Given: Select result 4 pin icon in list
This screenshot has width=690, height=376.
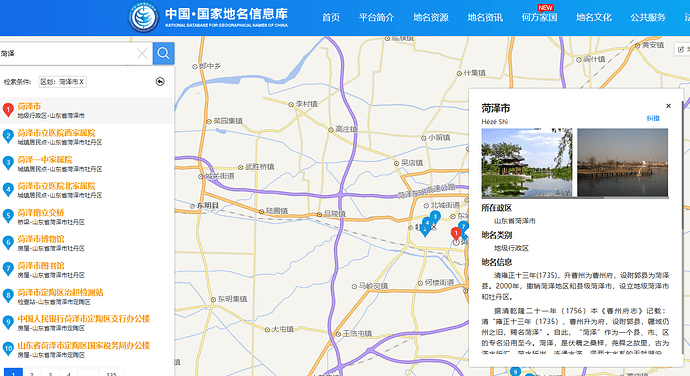Looking at the screenshot, I should [8, 189].
